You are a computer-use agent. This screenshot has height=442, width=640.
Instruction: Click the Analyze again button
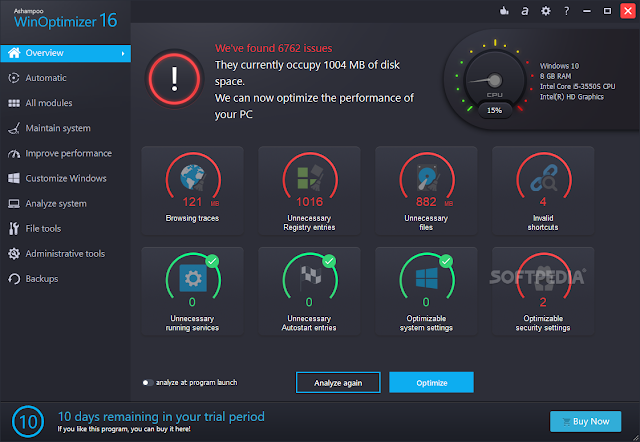click(x=338, y=382)
